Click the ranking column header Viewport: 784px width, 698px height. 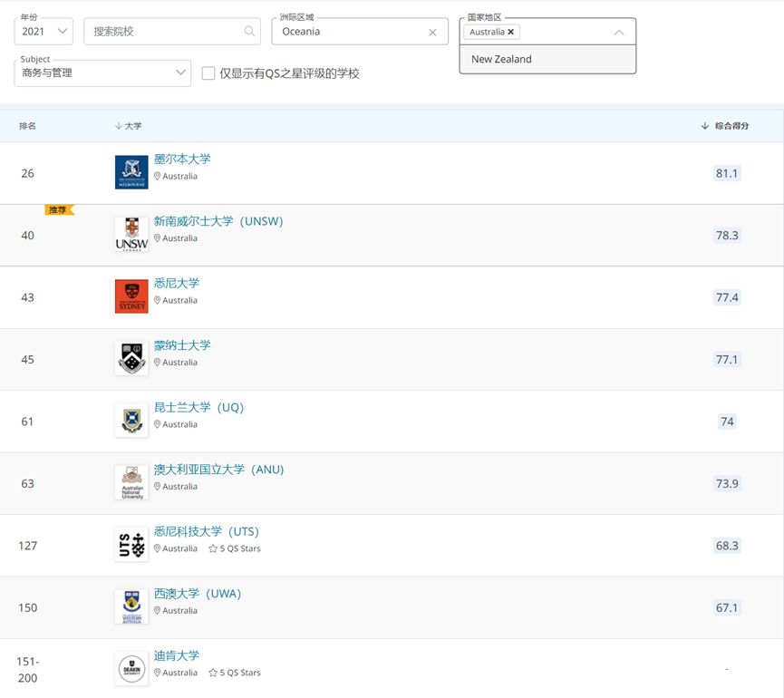[x=27, y=126]
